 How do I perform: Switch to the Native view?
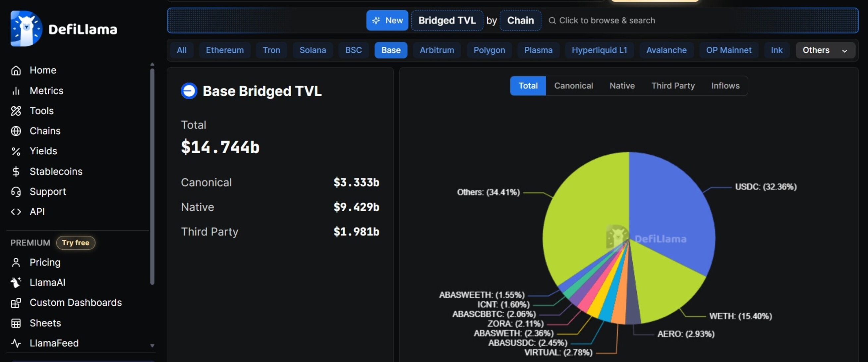coord(622,85)
